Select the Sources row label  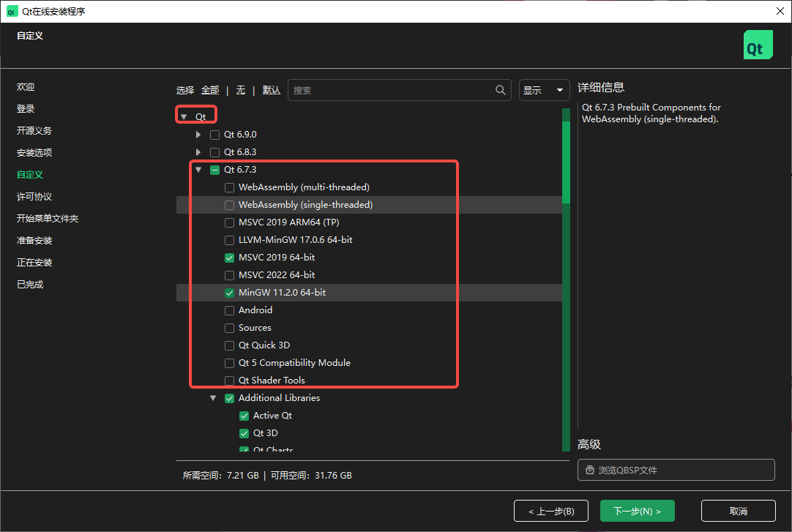[x=255, y=328]
